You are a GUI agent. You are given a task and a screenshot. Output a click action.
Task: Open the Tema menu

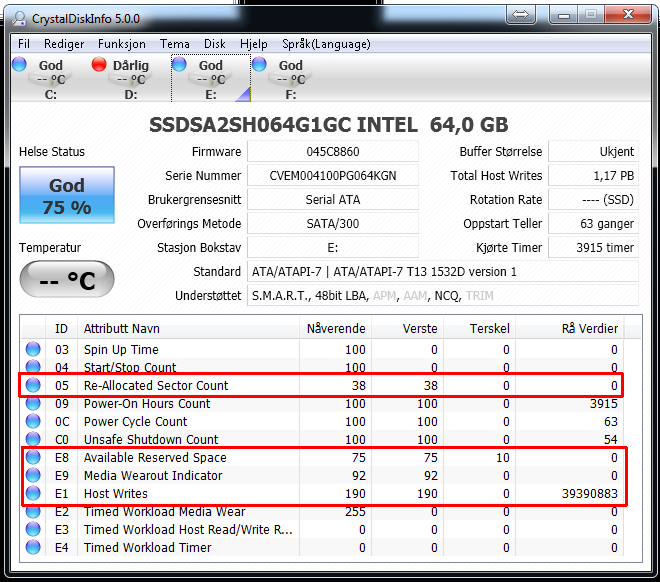175,44
